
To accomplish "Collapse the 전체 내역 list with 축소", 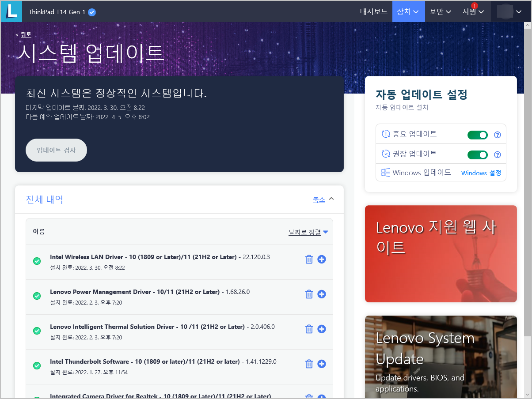I will pos(319,199).
